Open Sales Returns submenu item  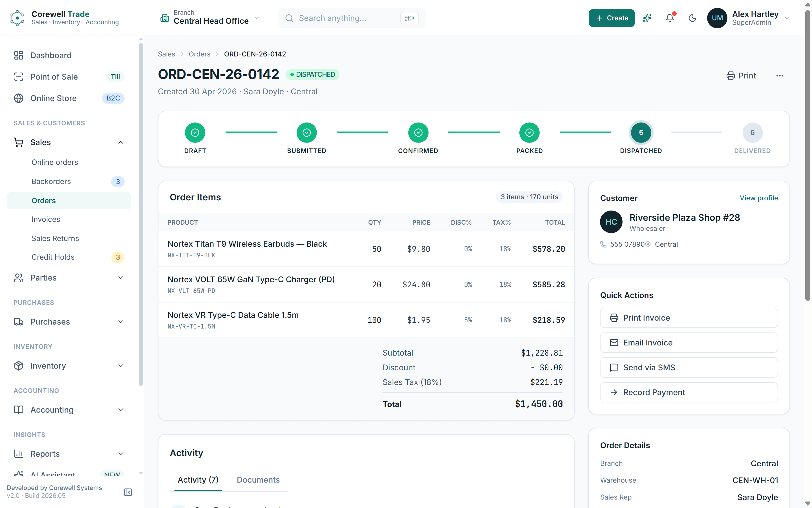pyautogui.click(x=69, y=238)
